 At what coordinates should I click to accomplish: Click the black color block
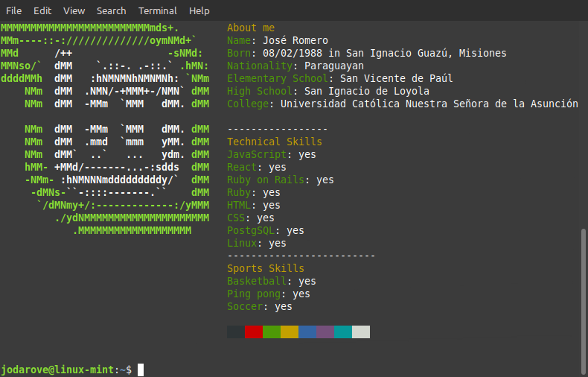[236, 332]
